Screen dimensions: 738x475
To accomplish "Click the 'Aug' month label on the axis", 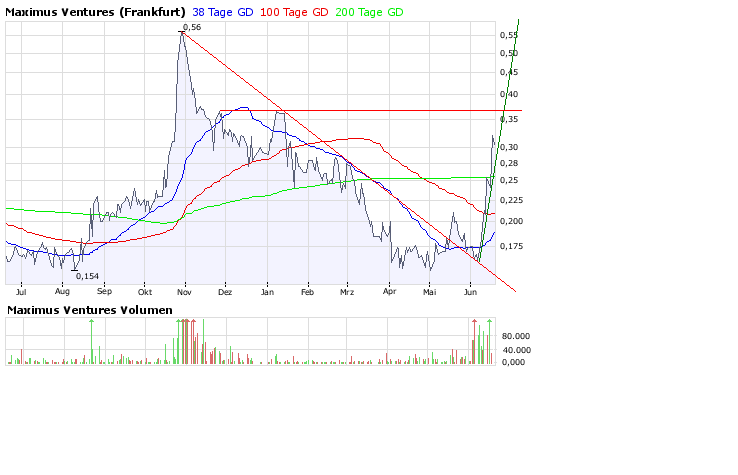I will click(x=62, y=292).
